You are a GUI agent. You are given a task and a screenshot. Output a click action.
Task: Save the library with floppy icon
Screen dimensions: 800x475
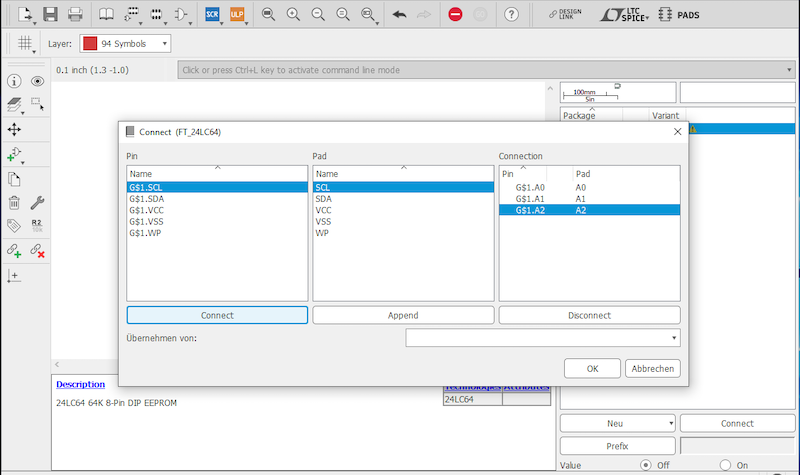coord(50,14)
